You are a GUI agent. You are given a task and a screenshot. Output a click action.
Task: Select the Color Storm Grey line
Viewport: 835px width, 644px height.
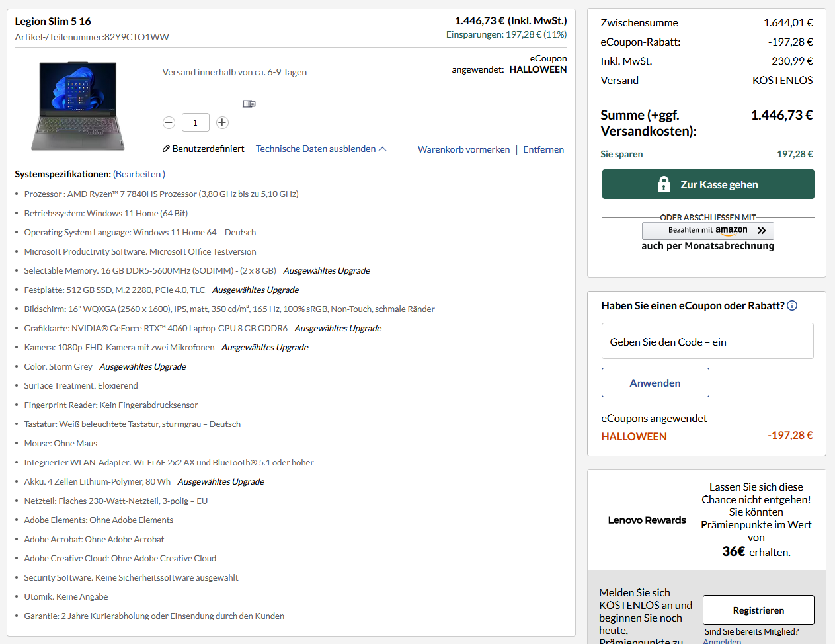pyautogui.click(x=105, y=366)
